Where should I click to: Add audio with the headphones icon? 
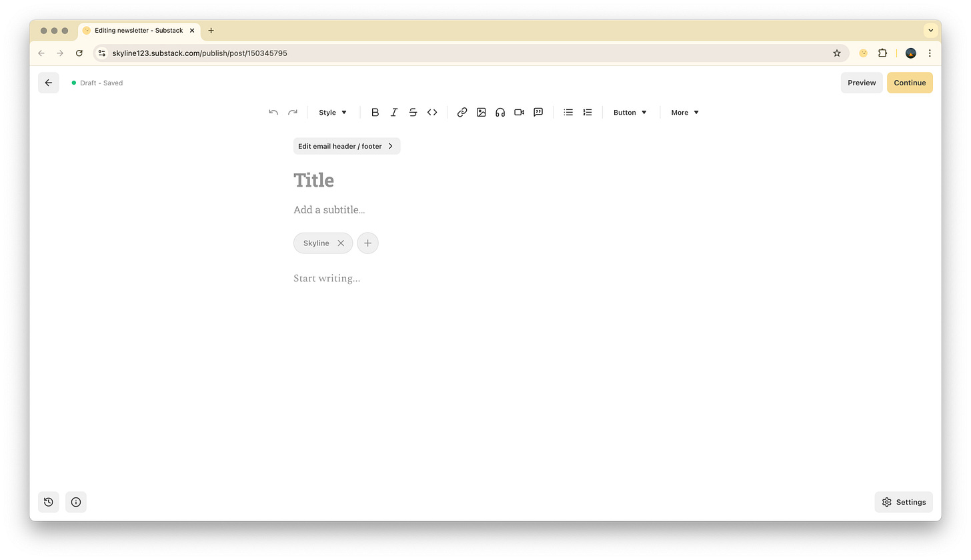click(x=500, y=113)
